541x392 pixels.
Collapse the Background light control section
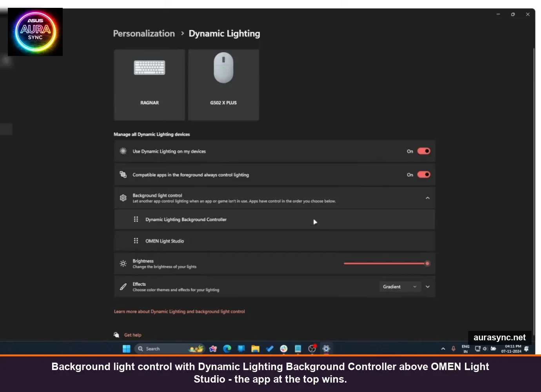pyautogui.click(x=427, y=198)
